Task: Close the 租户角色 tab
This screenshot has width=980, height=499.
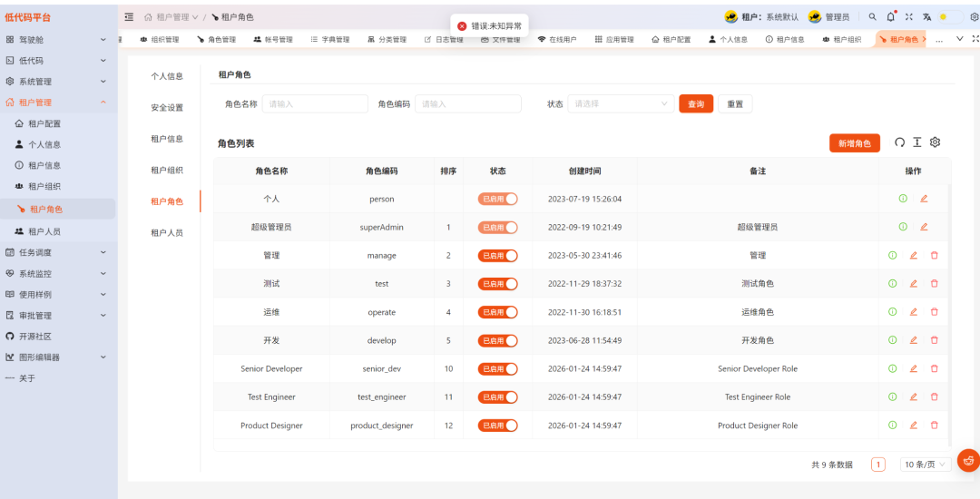Action: [924, 39]
